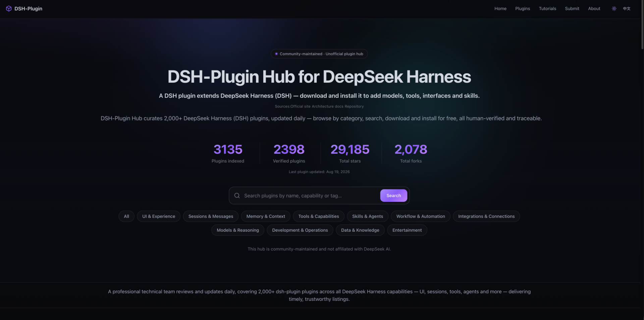Choose Workflow & Automation category
Image resolution: width=644 pixels, height=320 pixels.
pos(421,216)
